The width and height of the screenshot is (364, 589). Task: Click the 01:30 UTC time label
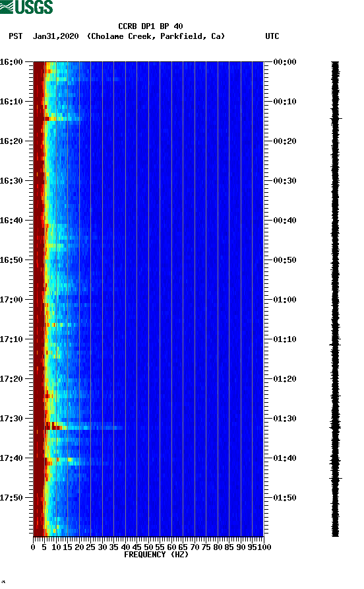[x=285, y=419]
